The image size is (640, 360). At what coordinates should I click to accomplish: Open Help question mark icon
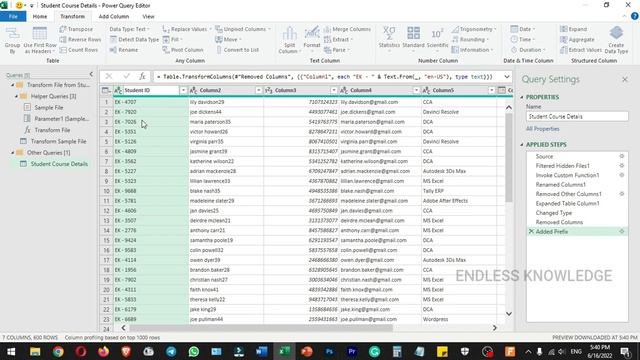(x=634, y=16)
